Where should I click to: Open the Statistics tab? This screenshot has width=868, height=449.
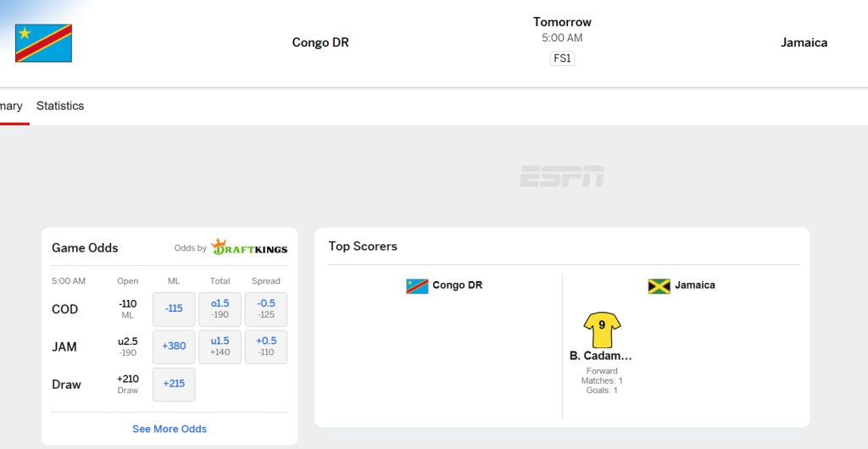[x=60, y=106]
